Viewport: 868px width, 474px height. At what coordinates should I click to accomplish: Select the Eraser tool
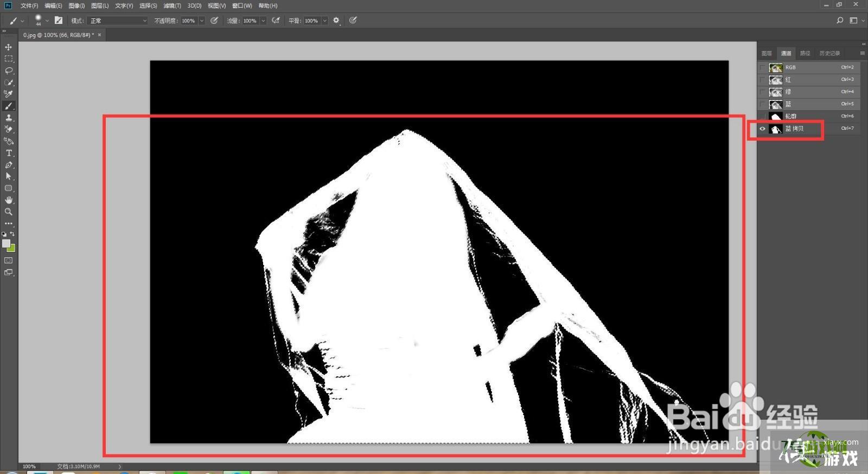pyautogui.click(x=8, y=129)
